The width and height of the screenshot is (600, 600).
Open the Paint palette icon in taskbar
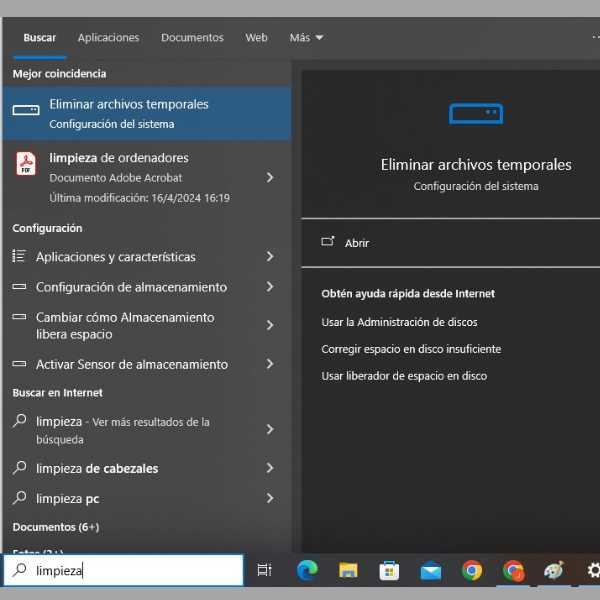coord(553,570)
